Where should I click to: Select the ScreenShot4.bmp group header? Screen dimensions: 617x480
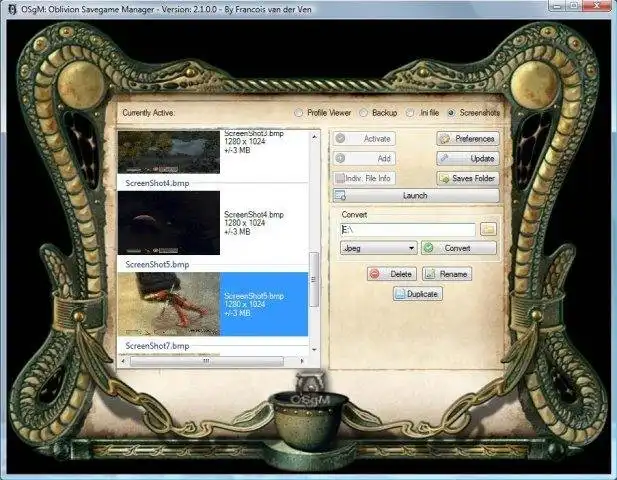tap(157, 183)
